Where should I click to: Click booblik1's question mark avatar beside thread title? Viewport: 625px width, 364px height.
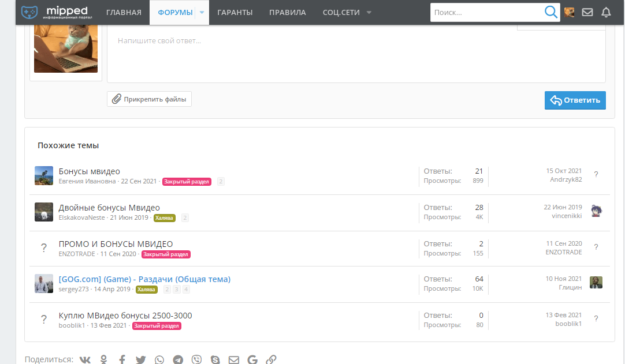(44, 320)
